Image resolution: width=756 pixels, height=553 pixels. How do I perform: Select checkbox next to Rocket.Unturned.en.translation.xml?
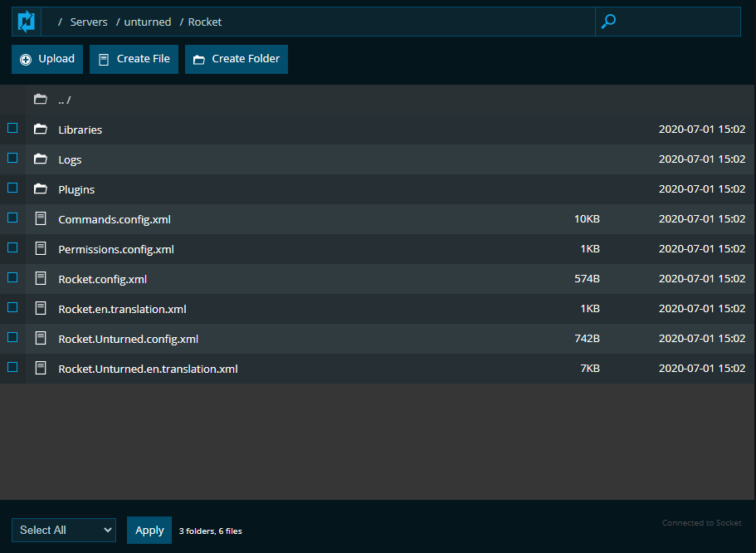click(12, 367)
